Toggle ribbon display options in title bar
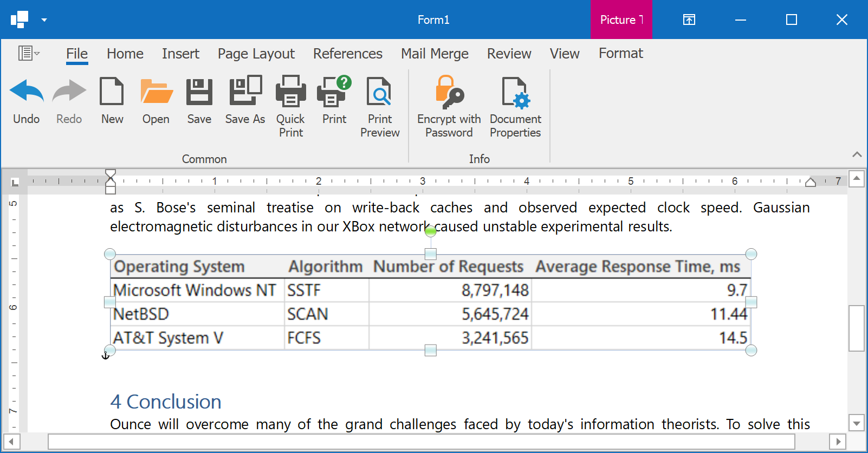This screenshot has height=453, width=868. 689,20
